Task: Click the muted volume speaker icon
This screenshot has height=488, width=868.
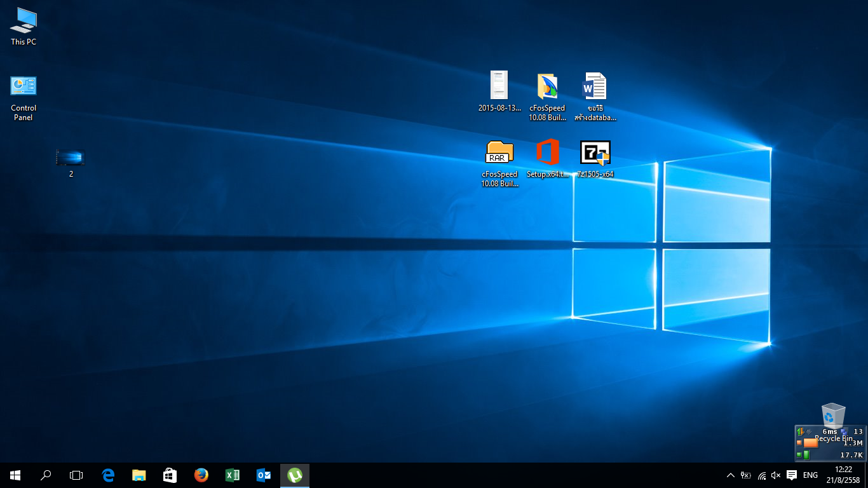Action: 776,475
